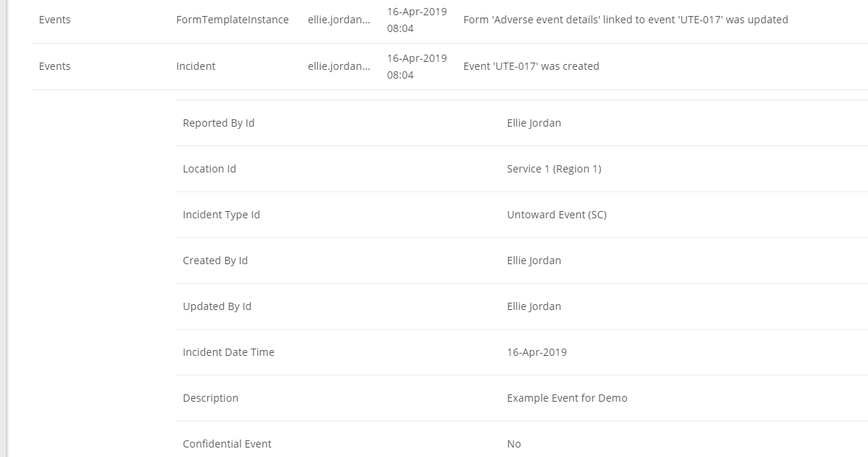
Task: Click the Description value Example Event for Demo
Action: click(568, 398)
